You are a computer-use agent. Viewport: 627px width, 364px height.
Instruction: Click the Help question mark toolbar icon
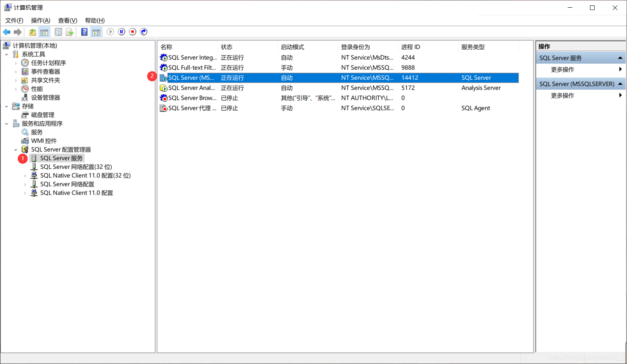pos(84,32)
